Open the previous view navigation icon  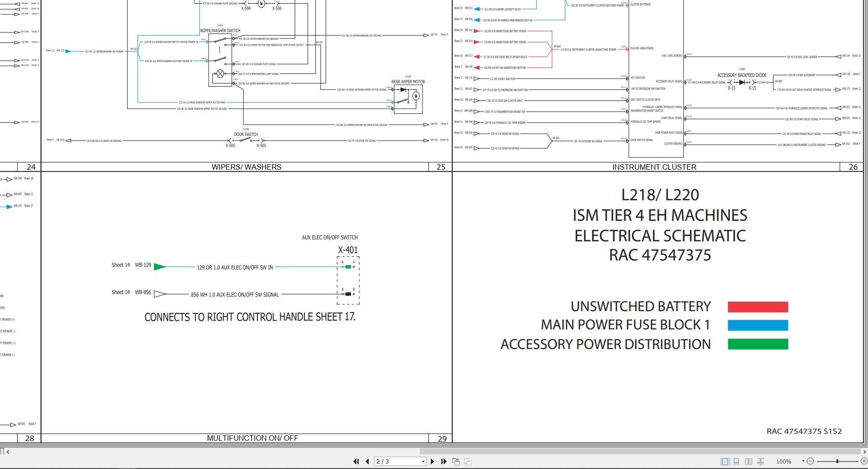click(456, 461)
